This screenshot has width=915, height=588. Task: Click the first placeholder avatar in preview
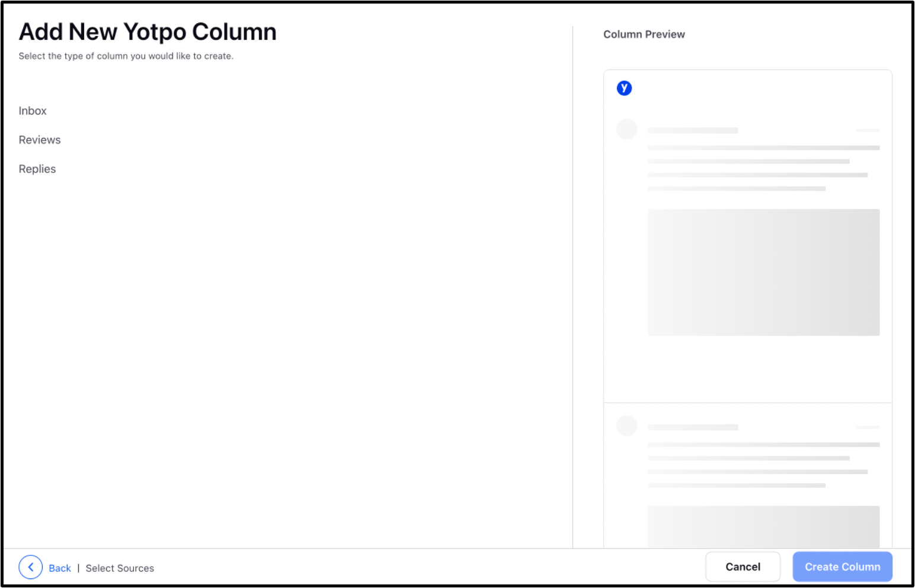pos(626,129)
